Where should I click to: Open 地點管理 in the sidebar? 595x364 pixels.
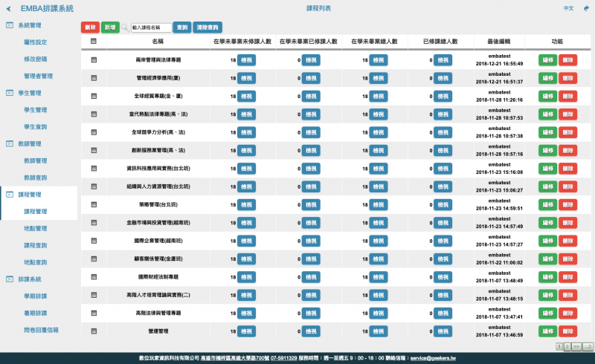click(35, 228)
